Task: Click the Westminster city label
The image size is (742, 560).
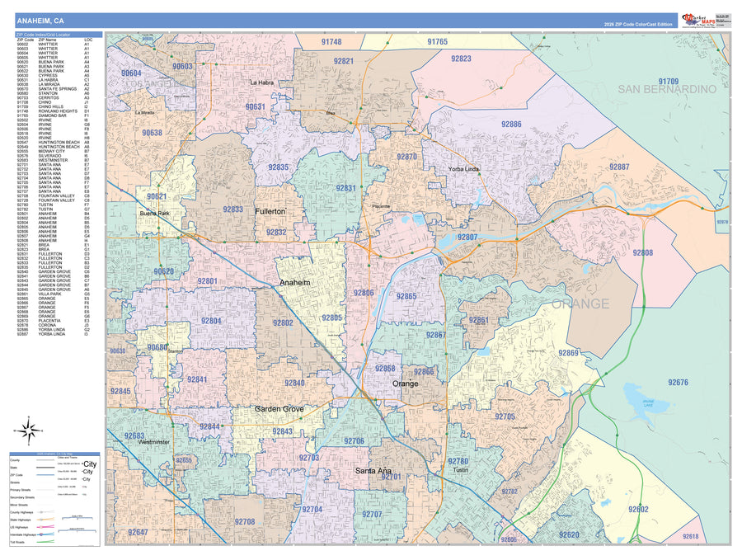Action: point(154,442)
